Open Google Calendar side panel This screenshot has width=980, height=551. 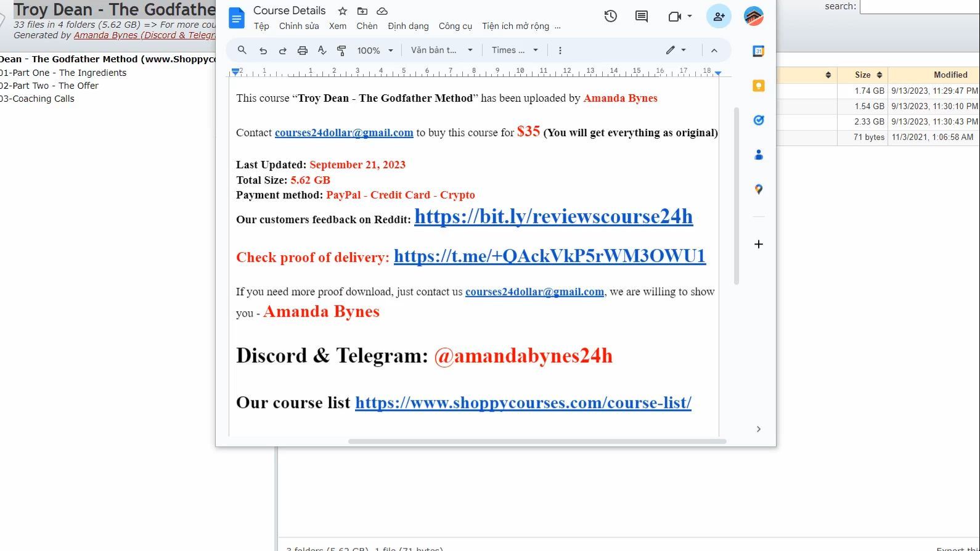759,51
